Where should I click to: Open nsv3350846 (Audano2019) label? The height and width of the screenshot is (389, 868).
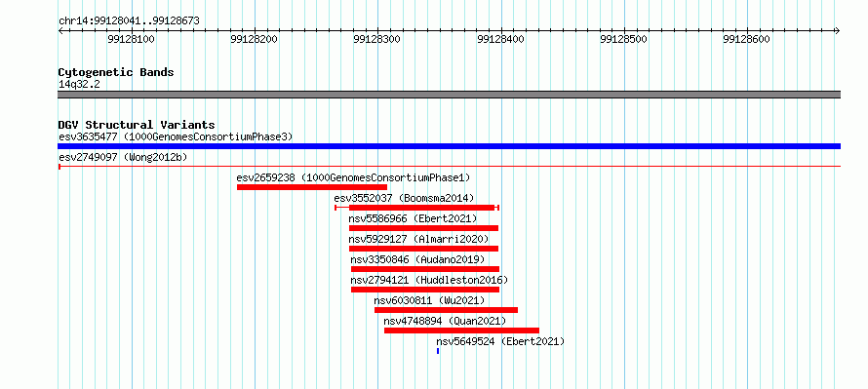(x=418, y=259)
